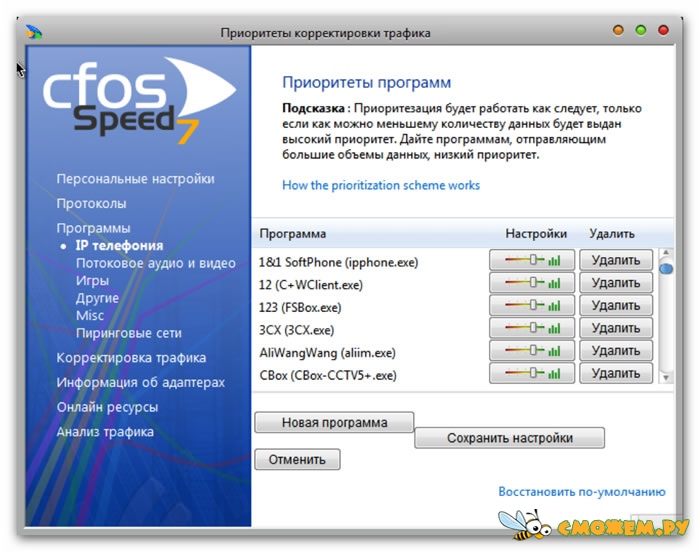Click the Программа column header

tap(293, 234)
